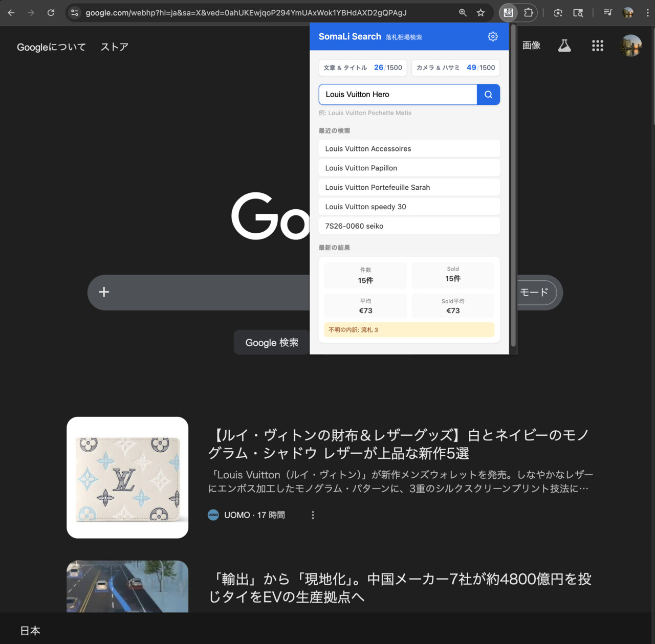This screenshot has width=655, height=644.
Task: Click the blue search magnifier button
Action: click(x=488, y=95)
